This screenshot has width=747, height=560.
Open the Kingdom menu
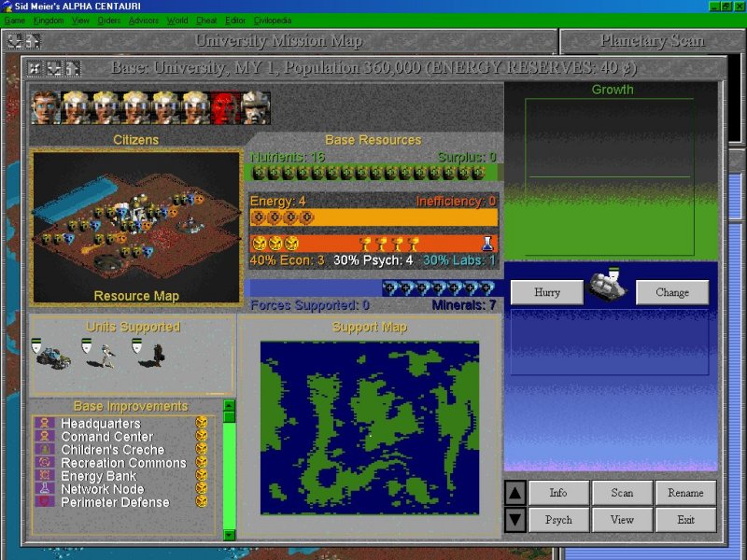49,21
